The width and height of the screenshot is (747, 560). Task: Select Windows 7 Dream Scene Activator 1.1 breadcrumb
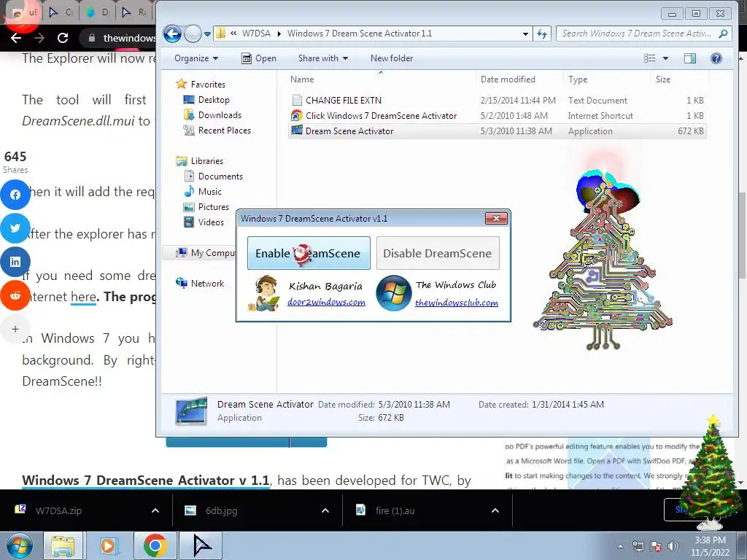[x=359, y=34]
